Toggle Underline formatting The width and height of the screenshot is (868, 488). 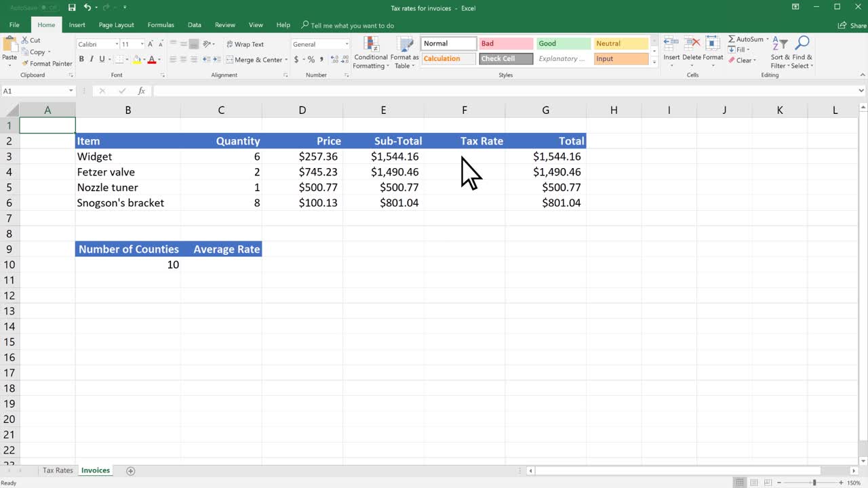coord(102,59)
